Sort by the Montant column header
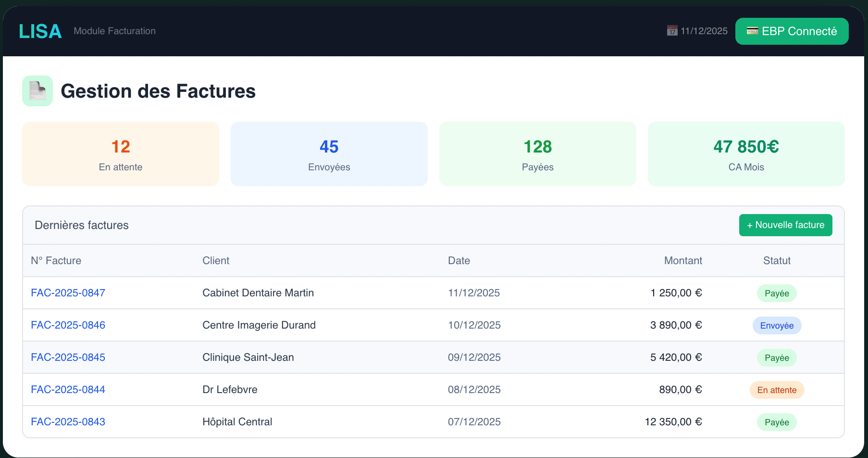 click(x=683, y=261)
